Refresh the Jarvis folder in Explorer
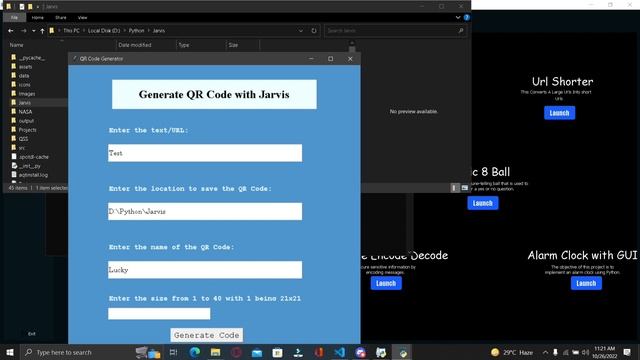Screen dimensions: 640x360 313,31
